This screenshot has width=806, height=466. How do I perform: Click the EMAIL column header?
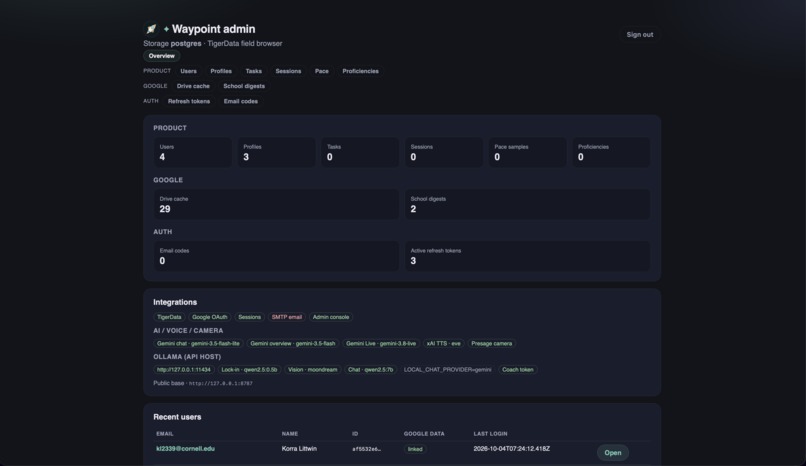point(164,434)
